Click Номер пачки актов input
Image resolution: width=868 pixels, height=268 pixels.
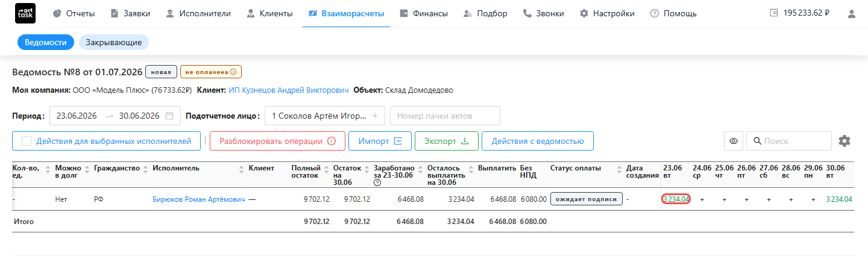tap(445, 116)
